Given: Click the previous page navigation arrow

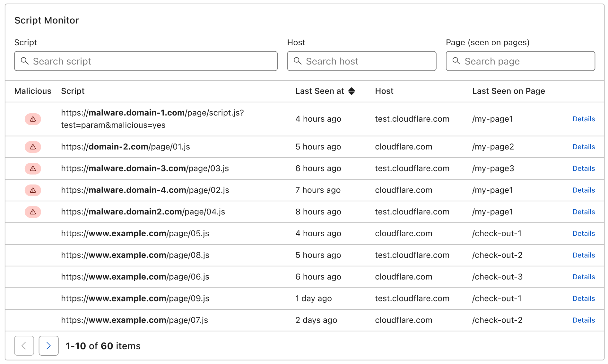Looking at the screenshot, I should click(24, 346).
